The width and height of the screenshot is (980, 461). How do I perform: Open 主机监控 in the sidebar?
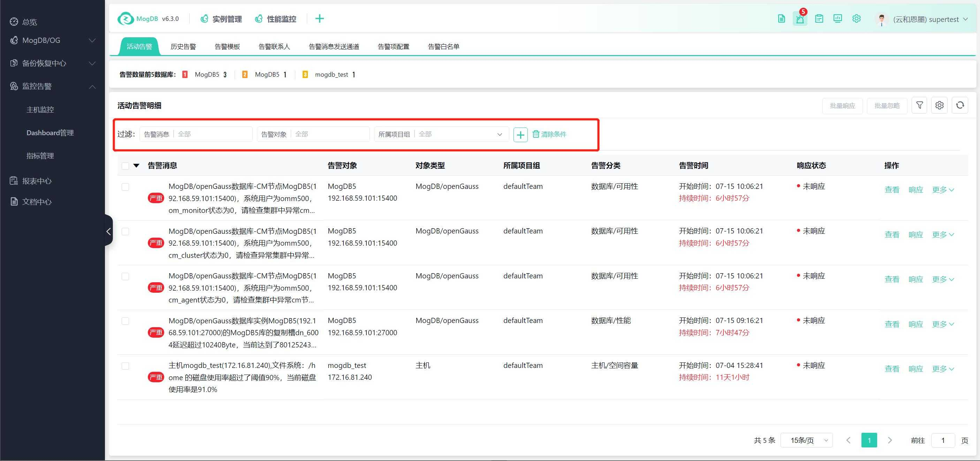(x=40, y=109)
